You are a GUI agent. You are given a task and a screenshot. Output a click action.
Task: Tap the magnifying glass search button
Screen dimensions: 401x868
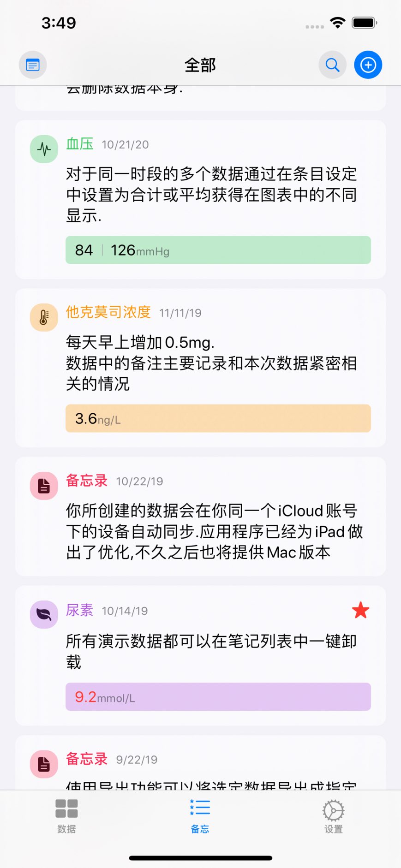pos(332,65)
